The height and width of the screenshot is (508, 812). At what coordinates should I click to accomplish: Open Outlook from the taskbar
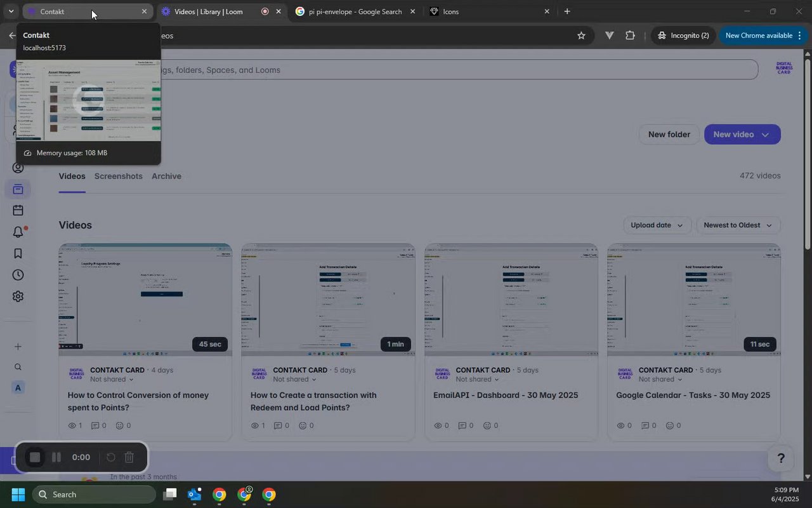click(194, 495)
